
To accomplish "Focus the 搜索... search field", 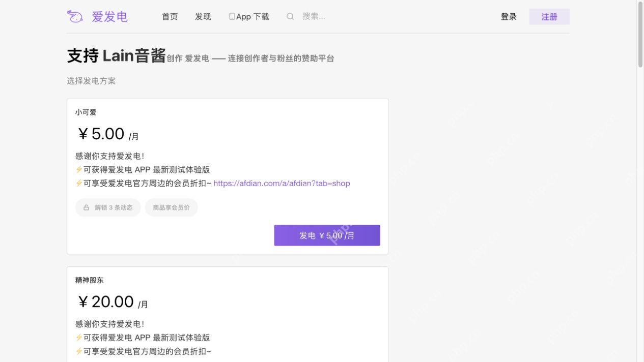I will point(314,16).
